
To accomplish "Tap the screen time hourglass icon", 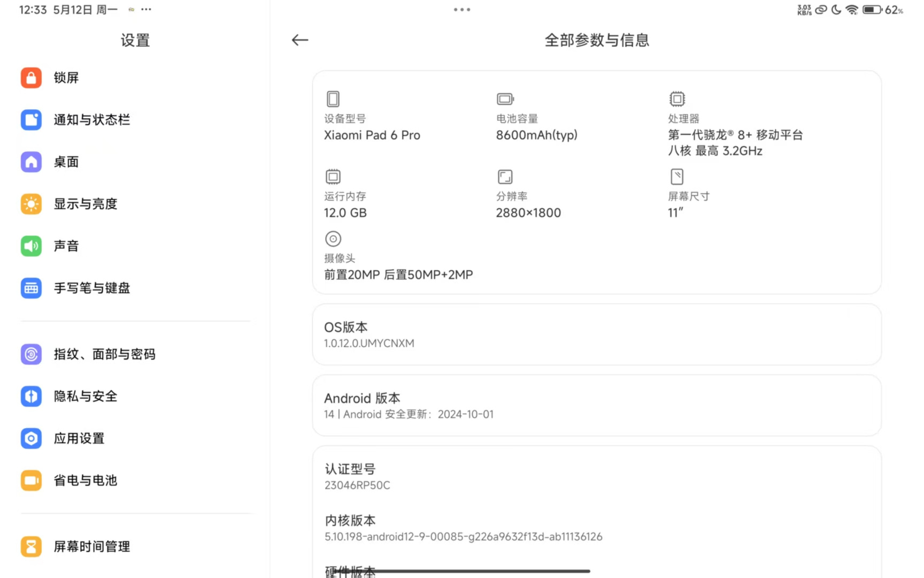I will click(31, 546).
